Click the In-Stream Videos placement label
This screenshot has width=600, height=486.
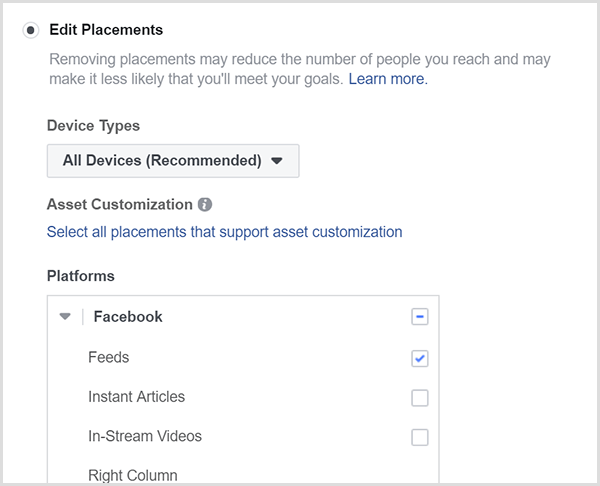(145, 436)
